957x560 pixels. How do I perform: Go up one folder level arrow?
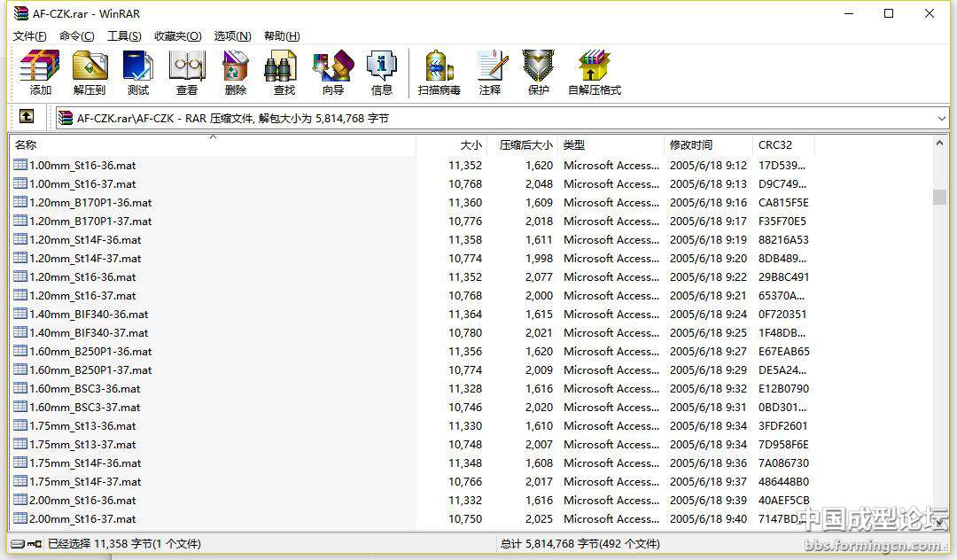[27, 117]
